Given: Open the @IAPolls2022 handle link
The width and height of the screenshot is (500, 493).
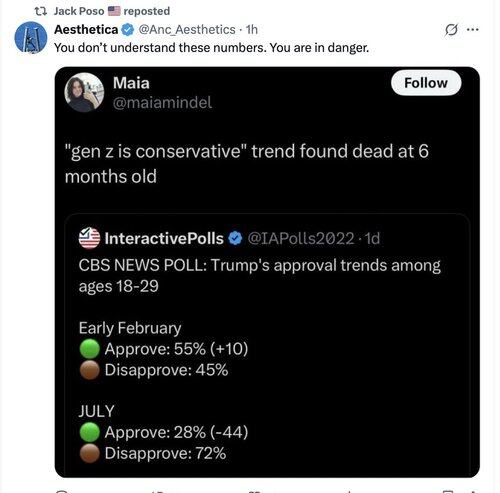Looking at the screenshot, I should tap(301, 238).
